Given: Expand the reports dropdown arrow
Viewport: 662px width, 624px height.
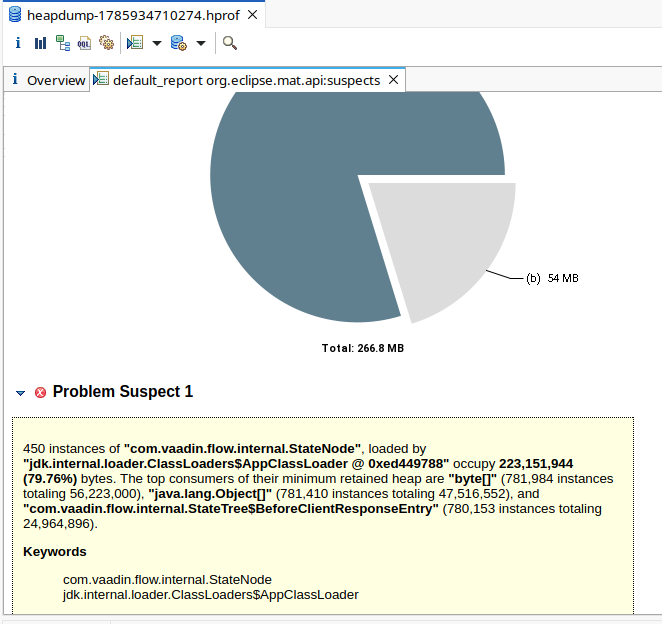Looking at the screenshot, I should [x=157, y=43].
